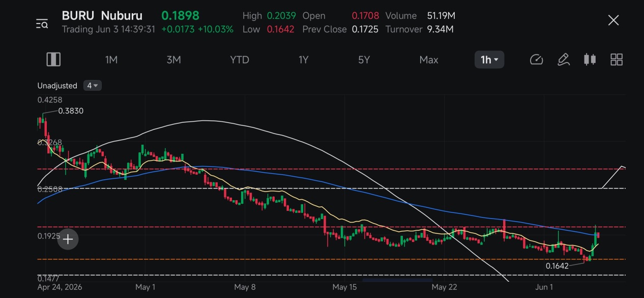Show the Max time range
The height and width of the screenshot is (298, 644).
(x=429, y=60)
